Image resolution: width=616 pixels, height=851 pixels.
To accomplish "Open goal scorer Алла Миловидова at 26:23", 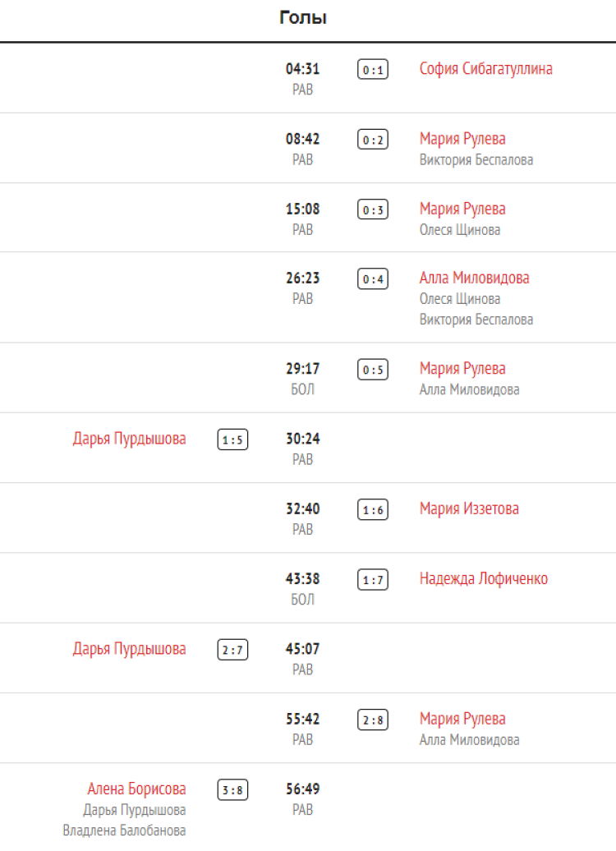I will (474, 278).
